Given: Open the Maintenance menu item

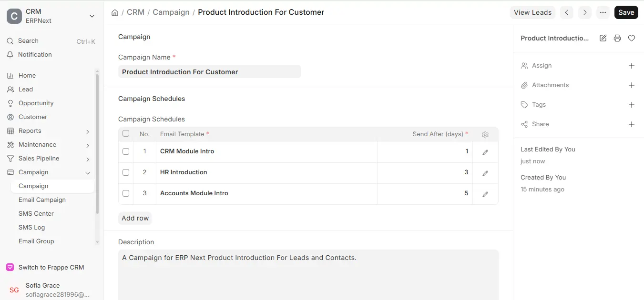Looking at the screenshot, I should [x=37, y=145].
